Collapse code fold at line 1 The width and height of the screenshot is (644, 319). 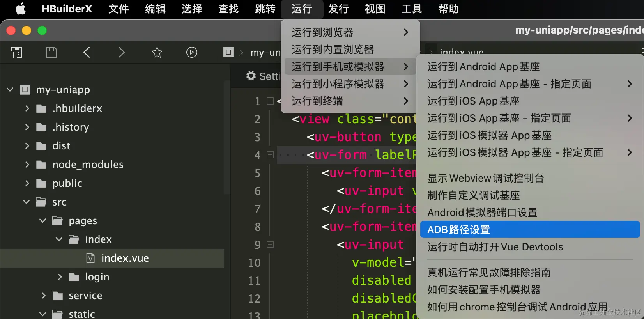pos(270,101)
